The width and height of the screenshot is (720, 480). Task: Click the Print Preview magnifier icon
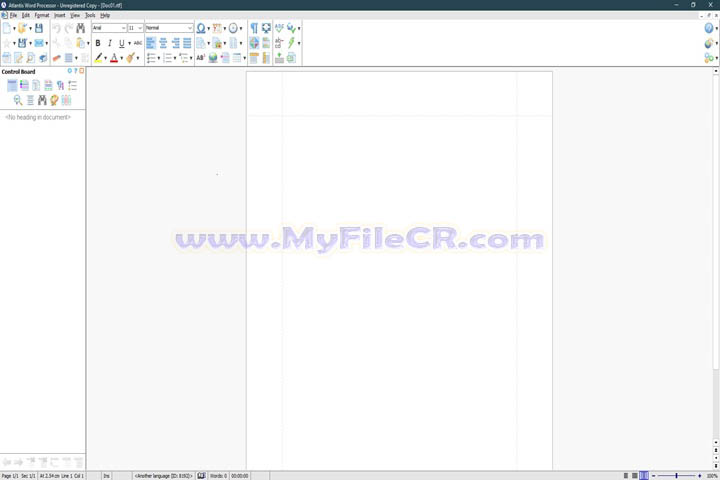point(31,58)
